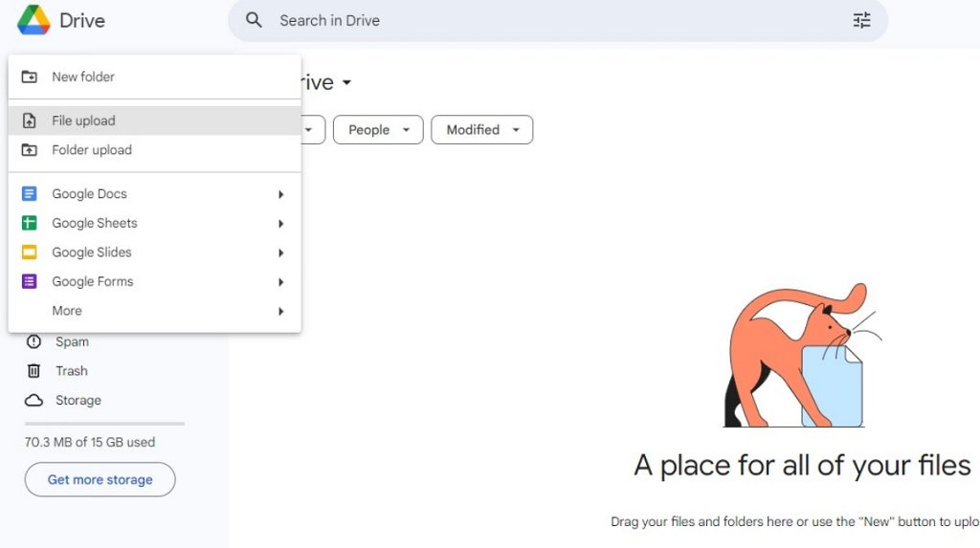Expand the Google Forms submenu arrow

pyautogui.click(x=280, y=282)
